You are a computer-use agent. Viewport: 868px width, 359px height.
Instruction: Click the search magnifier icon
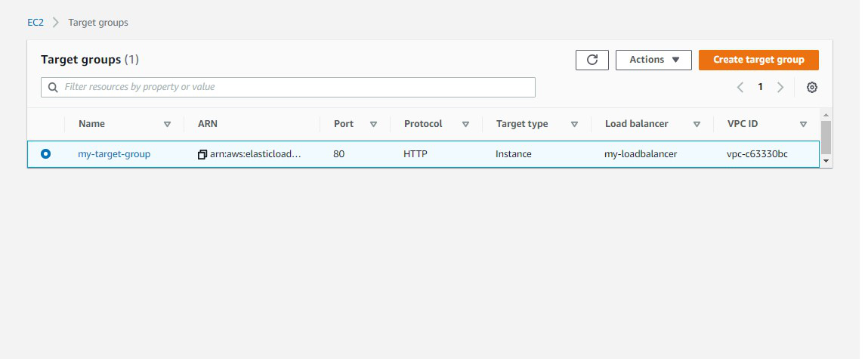click(53, 88)
